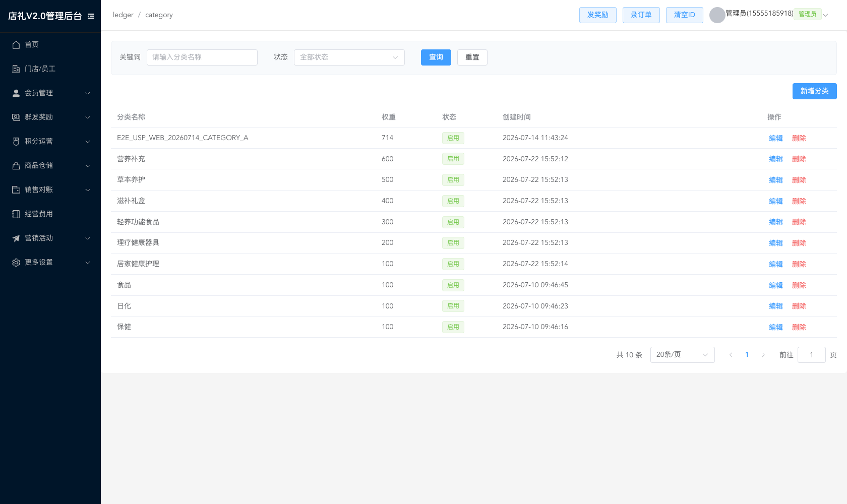Click the admin avatar circle

point(717,15)
